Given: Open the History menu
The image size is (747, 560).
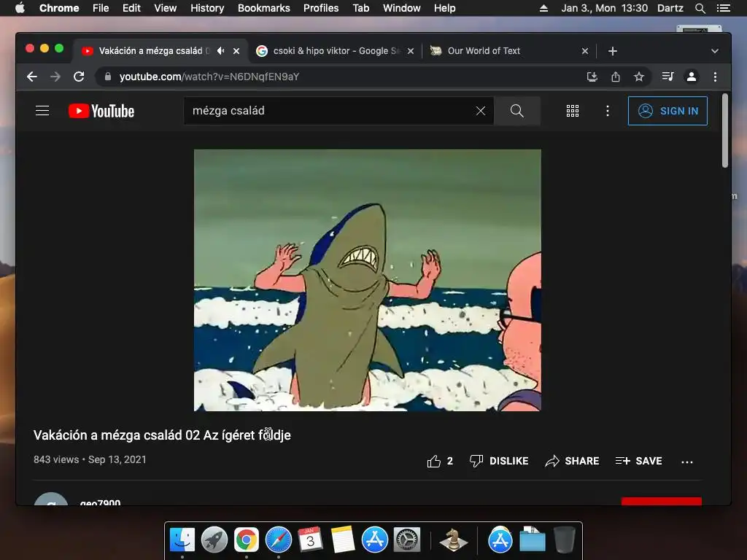Looking at the screenshot, I should click(207, 8).
